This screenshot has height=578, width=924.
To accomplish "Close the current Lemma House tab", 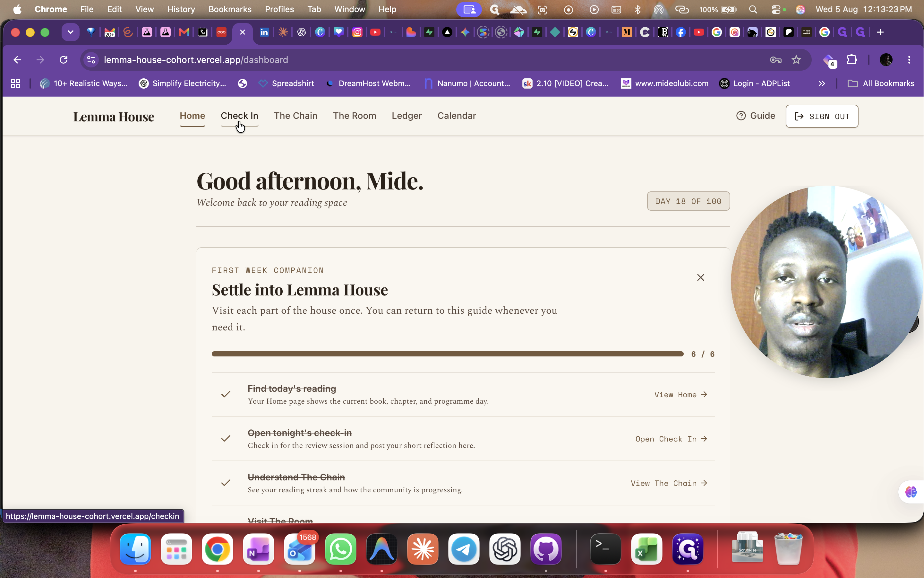I will [x=242, y=32].
